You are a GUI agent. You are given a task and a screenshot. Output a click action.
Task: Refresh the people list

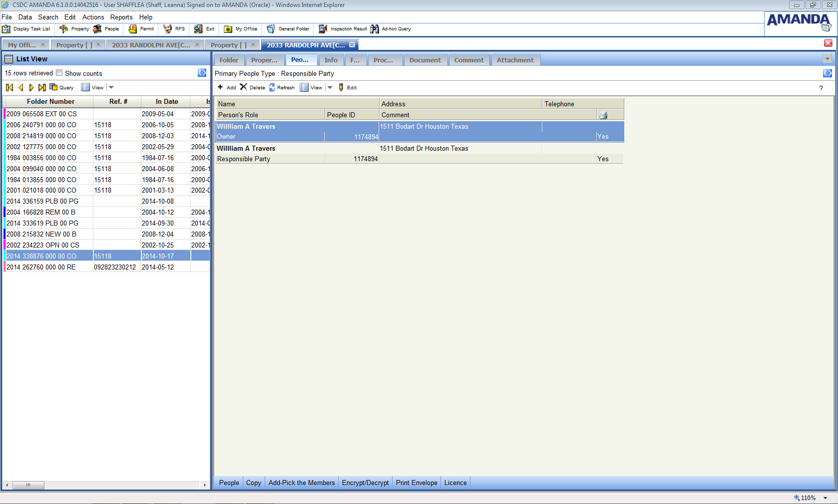click(x=272, y=87)
